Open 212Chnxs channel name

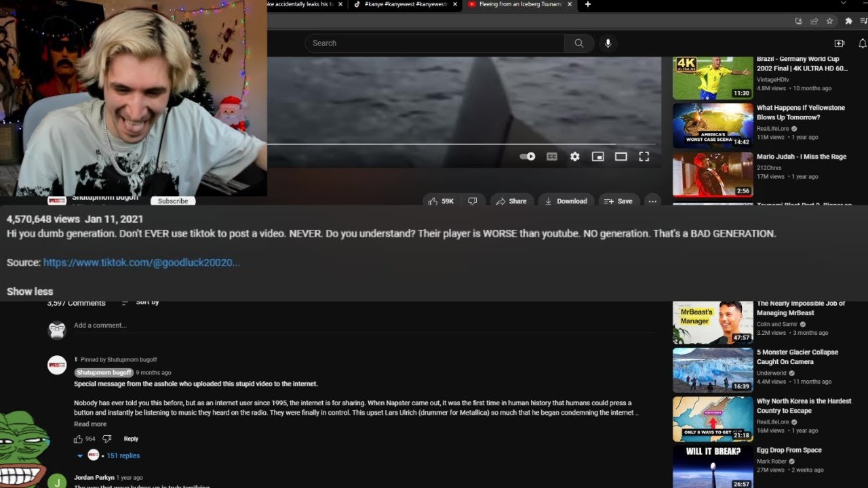(x=769, y=167)
